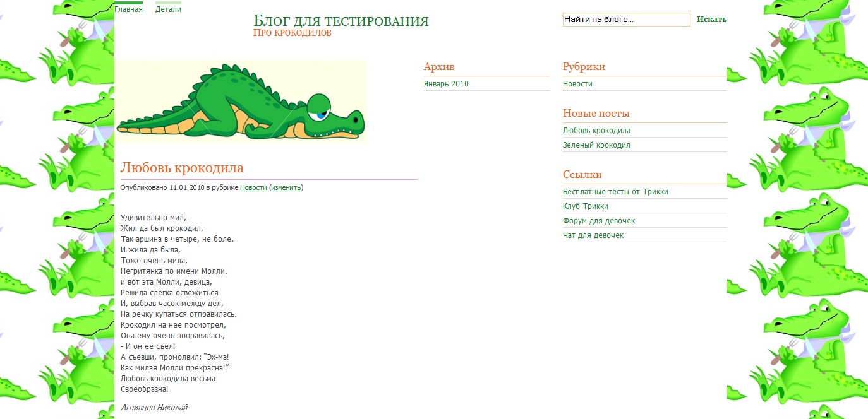Open the Любовь крокодила post heading
Image resolution: width=868 pixels, height=419 pixels.
point(182,168)
